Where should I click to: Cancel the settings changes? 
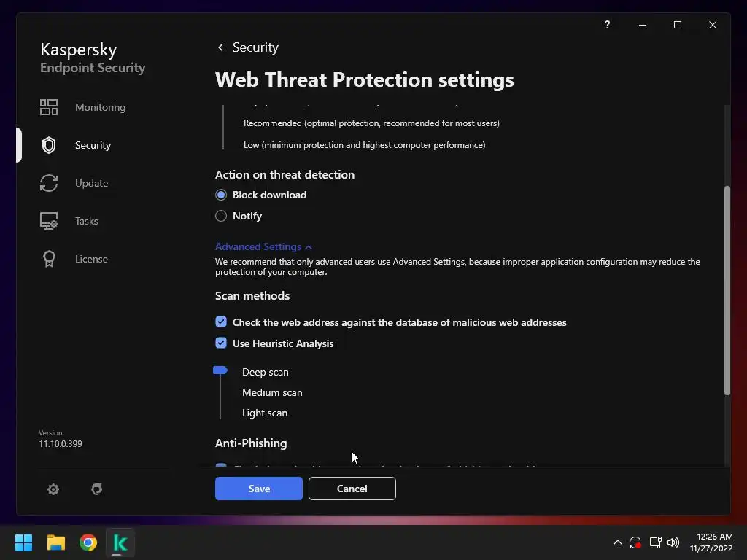click(352, 489)
